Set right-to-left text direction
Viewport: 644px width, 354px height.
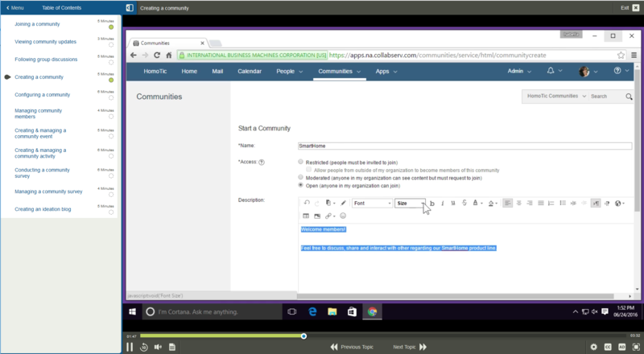(x=607, y=204)
